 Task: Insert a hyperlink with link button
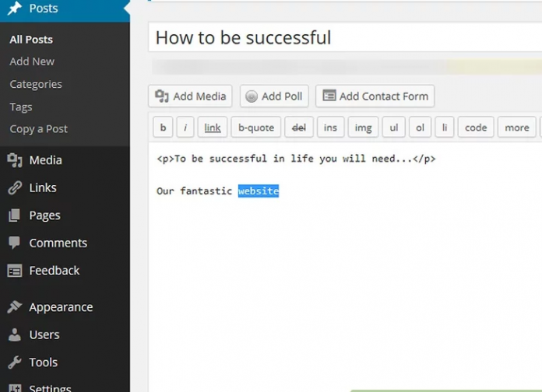213,128
